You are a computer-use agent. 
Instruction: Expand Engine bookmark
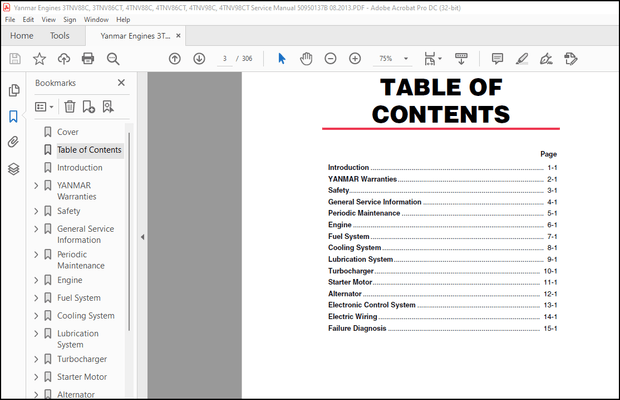[36, 280]
